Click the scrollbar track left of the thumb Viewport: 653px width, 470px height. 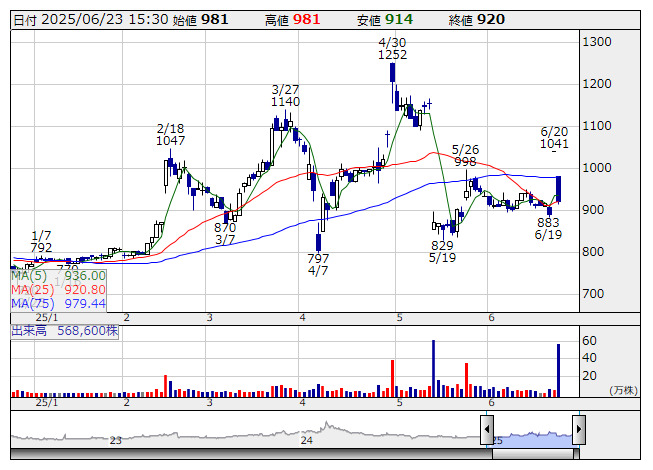point(251,454)
